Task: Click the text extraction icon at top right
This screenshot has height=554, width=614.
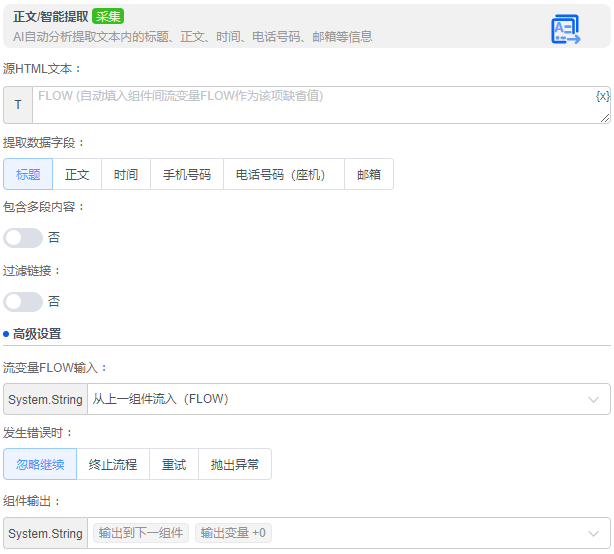Action: (565, 29)
